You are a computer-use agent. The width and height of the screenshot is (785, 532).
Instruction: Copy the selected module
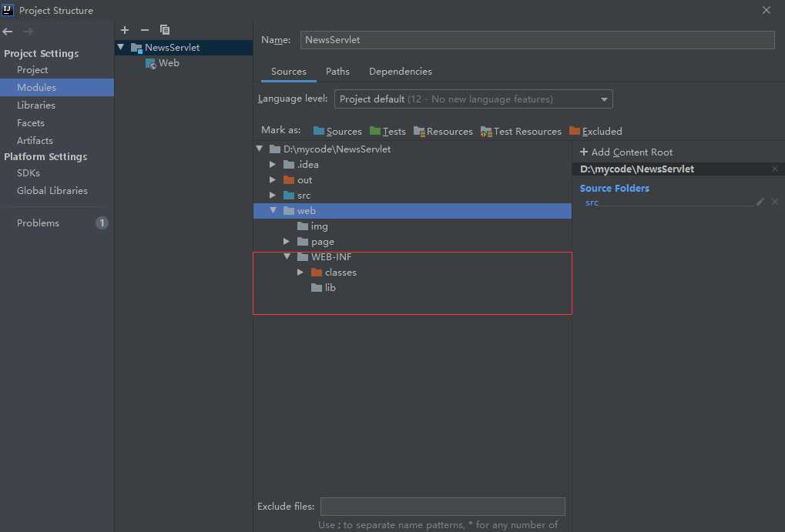(x=165, y=30)
